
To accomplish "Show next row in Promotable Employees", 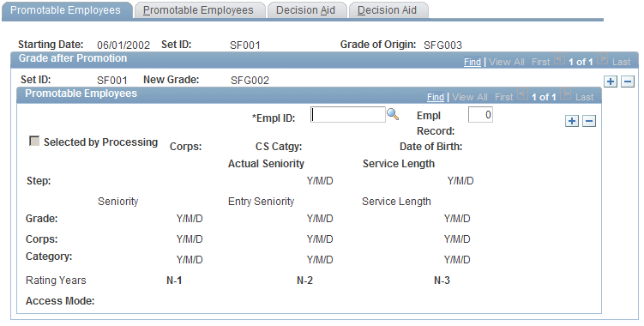I will coord(565,95).
